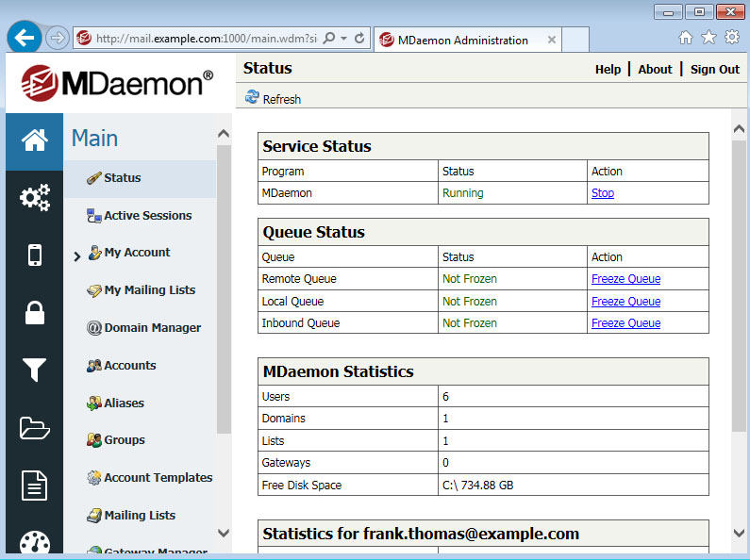
Task: Open browser favorites star
Action: tap(708, 38)
